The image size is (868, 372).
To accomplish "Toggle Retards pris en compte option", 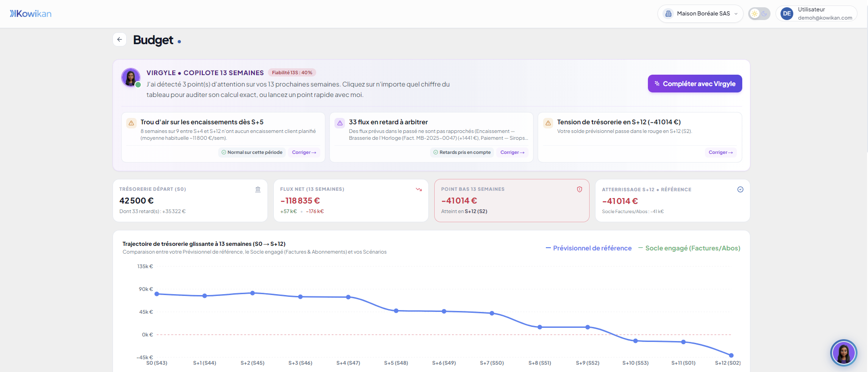I will (x=462, y=153).
